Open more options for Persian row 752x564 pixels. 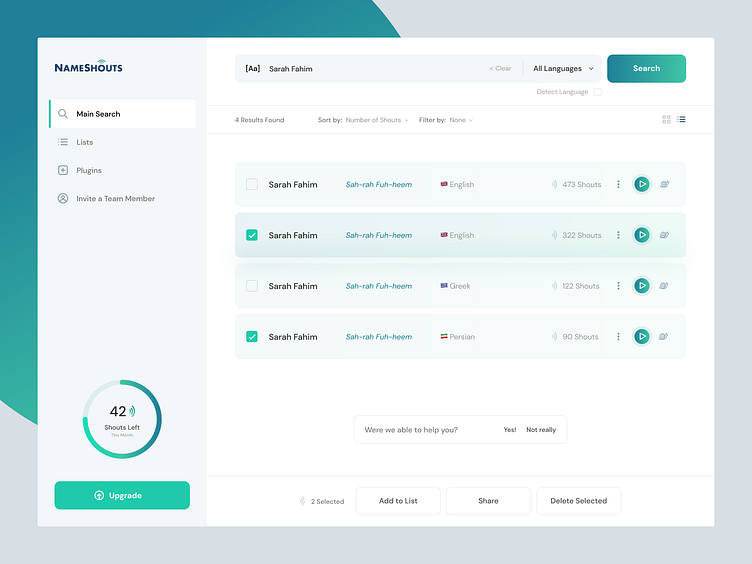[x=618, y=337]
